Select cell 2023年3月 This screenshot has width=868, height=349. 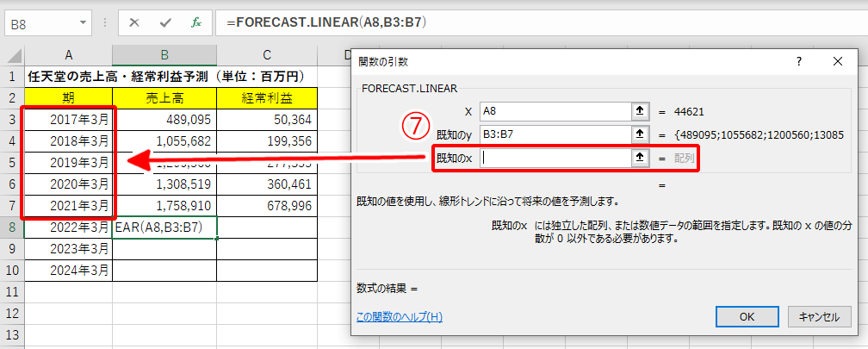coord(69,249)
